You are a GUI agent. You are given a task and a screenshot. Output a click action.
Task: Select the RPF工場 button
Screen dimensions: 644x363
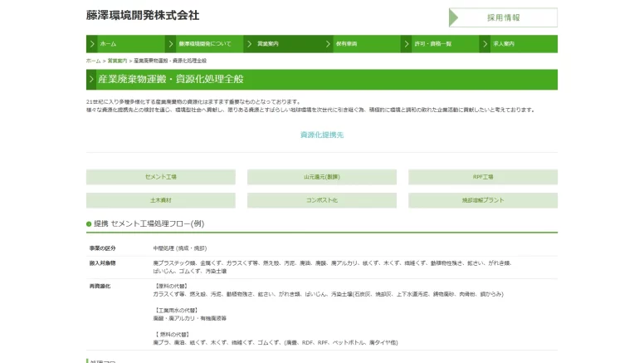483,177
